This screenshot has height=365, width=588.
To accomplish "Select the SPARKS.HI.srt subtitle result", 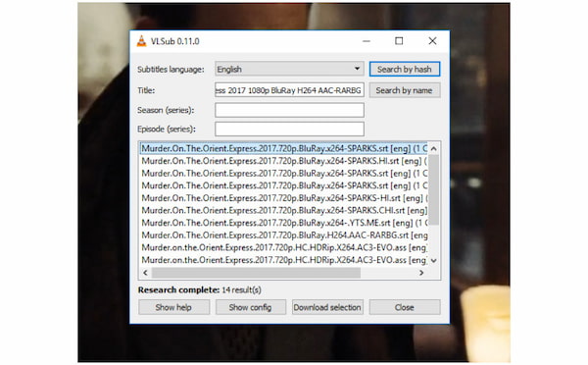I will click(284, 161).
